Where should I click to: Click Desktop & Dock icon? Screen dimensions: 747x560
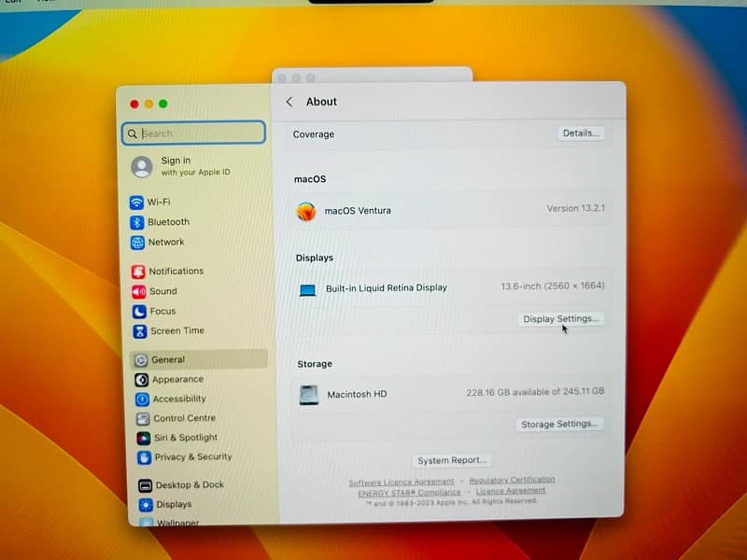tap(146, 485)
